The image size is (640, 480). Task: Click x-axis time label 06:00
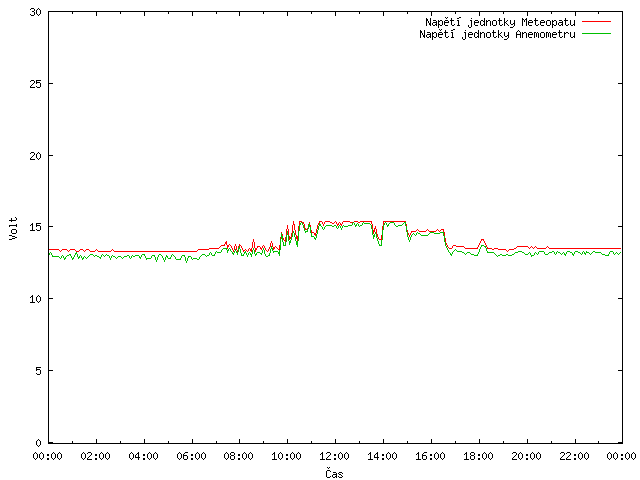(191, 456)
